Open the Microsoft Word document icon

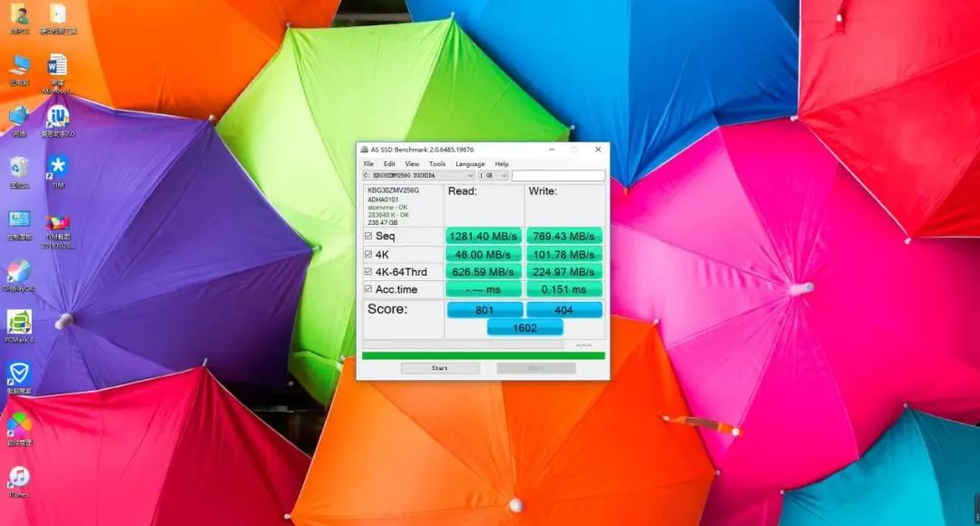57,66
